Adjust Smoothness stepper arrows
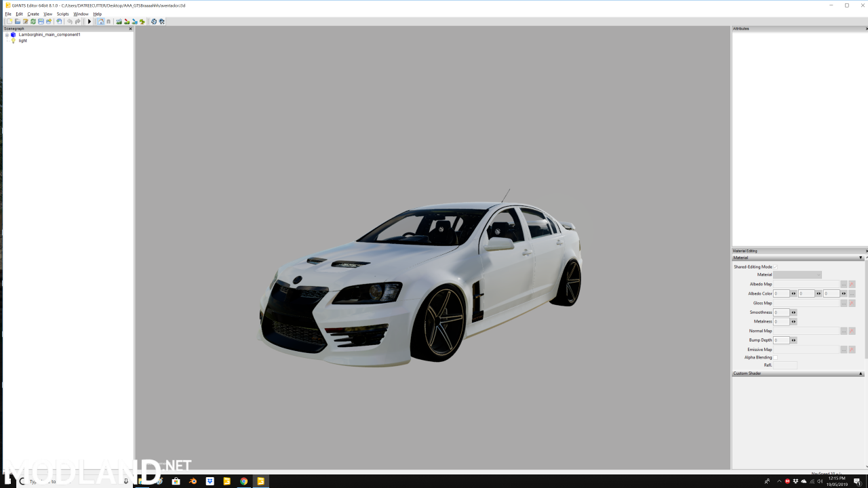This screenshot has width=868, height=488. tap(793, 312)
